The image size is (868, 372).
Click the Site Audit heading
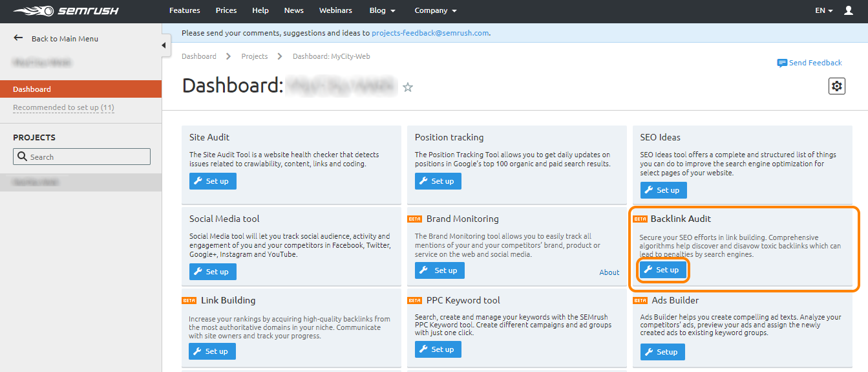(x=209, y=137)
